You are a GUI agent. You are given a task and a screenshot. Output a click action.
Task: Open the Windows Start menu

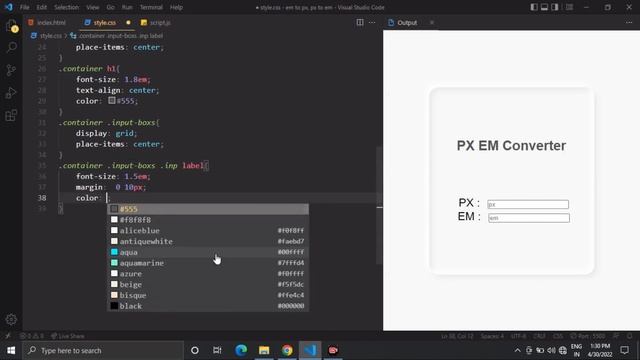pyautogui.click(x=11, y=350)
